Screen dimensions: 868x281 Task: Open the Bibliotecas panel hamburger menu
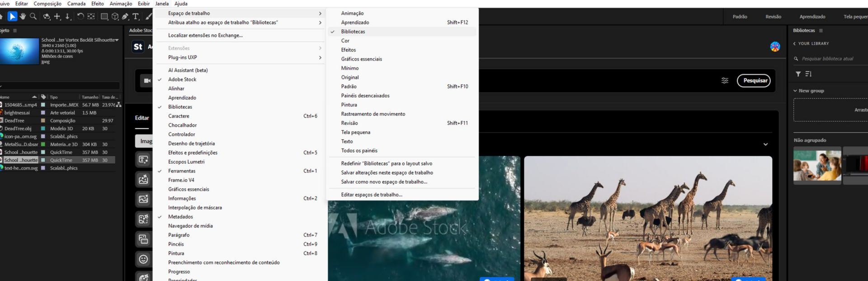pyautogui.click(x=821, y=30)
